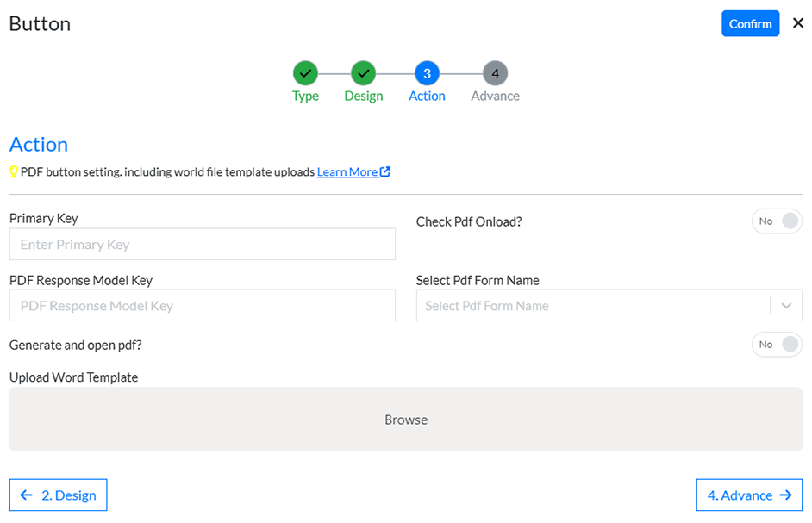Click the right arrow icon on Advance button
Viewport: 812px width, 523px height.
(x=785, y=495)
